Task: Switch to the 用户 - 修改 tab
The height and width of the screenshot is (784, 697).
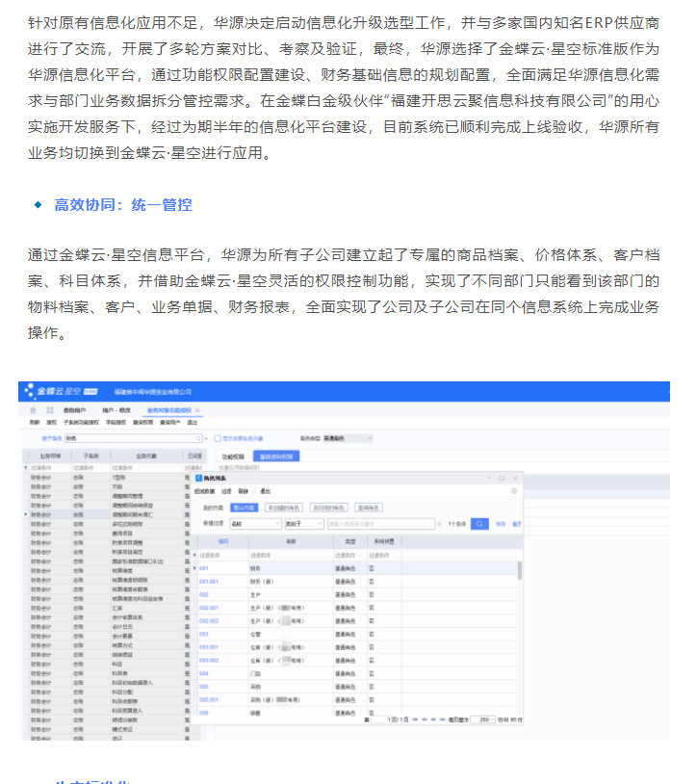Action: 116,410
